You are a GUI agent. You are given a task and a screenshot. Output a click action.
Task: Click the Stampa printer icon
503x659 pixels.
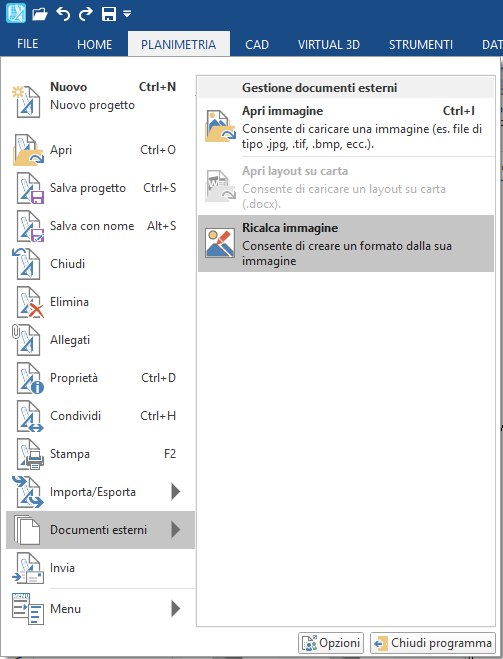point(29,454)
